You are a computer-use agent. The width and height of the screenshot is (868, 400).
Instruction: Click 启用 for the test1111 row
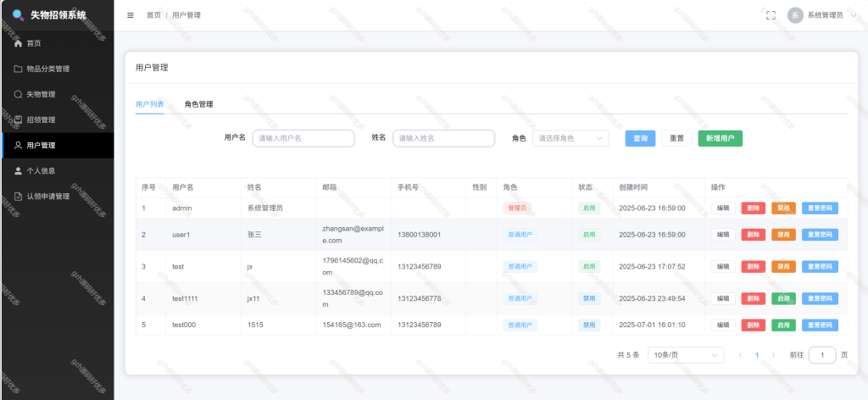pos(783,299)
